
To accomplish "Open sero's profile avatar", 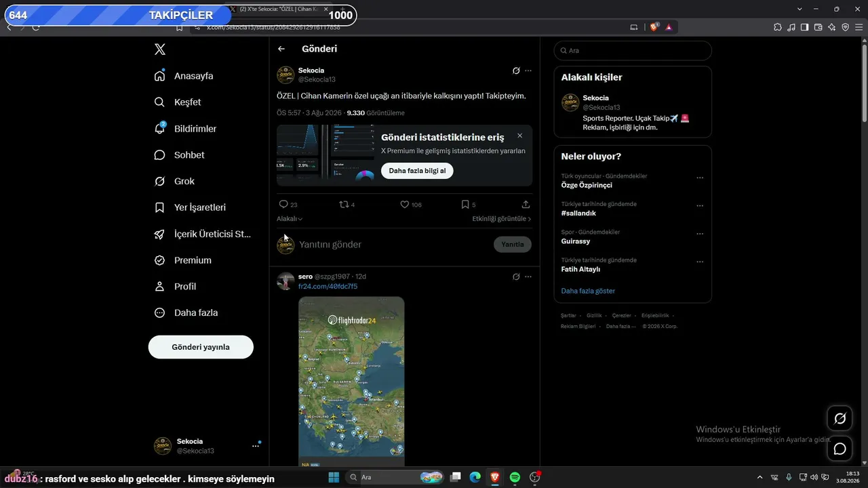I will (285, 281).
